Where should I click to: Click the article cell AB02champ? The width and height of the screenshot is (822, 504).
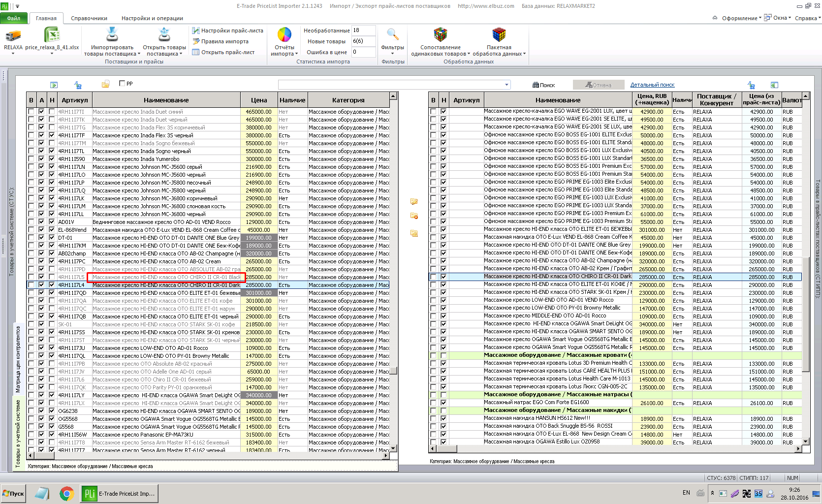[x=74, y=253]
